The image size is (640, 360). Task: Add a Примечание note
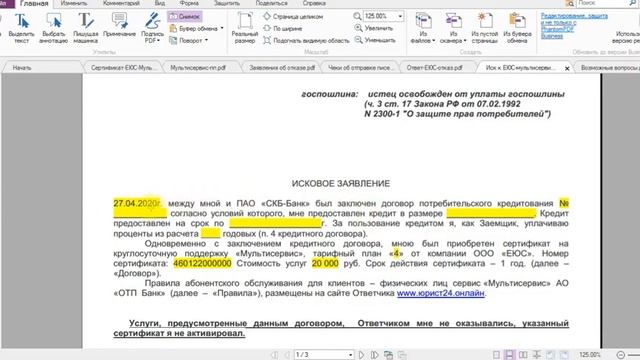(x=120, y=25)
